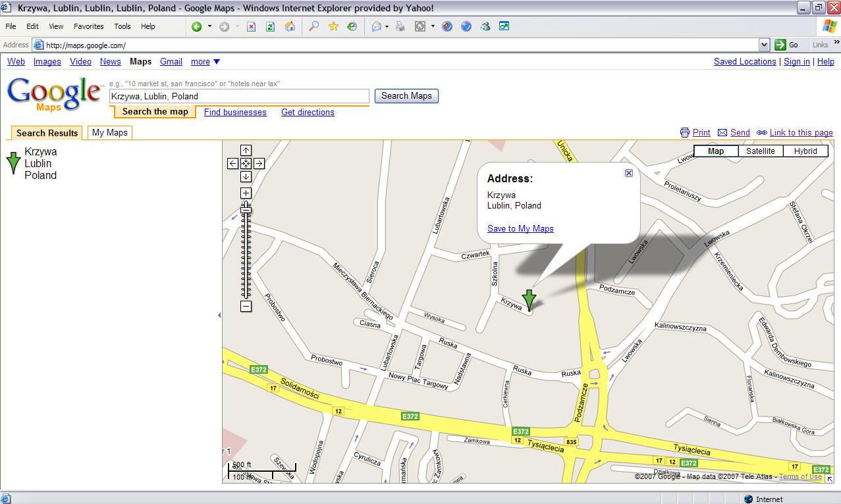The width and height of the screenshot is (841, 504).
Task: Open the Gmail link
Action: pyautogui.click(x=171, y=62)
